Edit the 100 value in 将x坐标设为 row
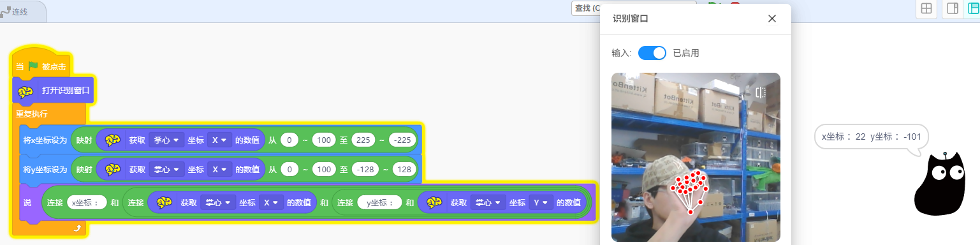Image resolution: width=980 pixels, height=245 pixels. pos(324,140)
